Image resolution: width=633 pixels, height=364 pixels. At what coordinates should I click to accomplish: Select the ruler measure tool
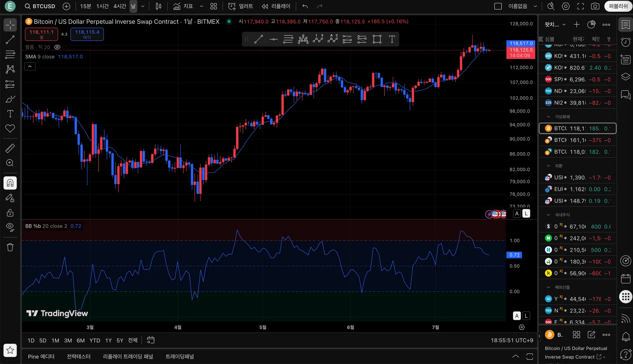coord(10,148)
